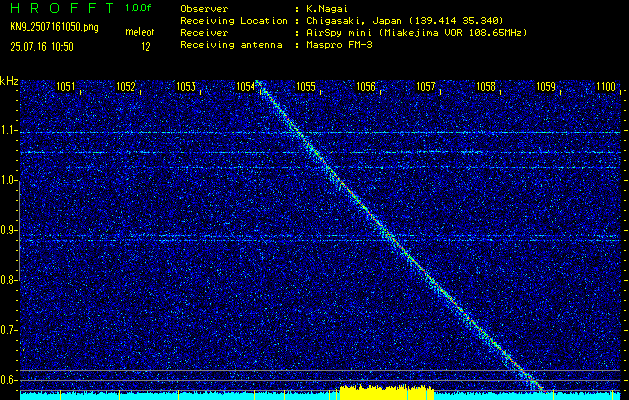This screenshot has height=400, width=629.
Task: Click the AirSpy mini receiver value
Action: (x=416, y=33)
